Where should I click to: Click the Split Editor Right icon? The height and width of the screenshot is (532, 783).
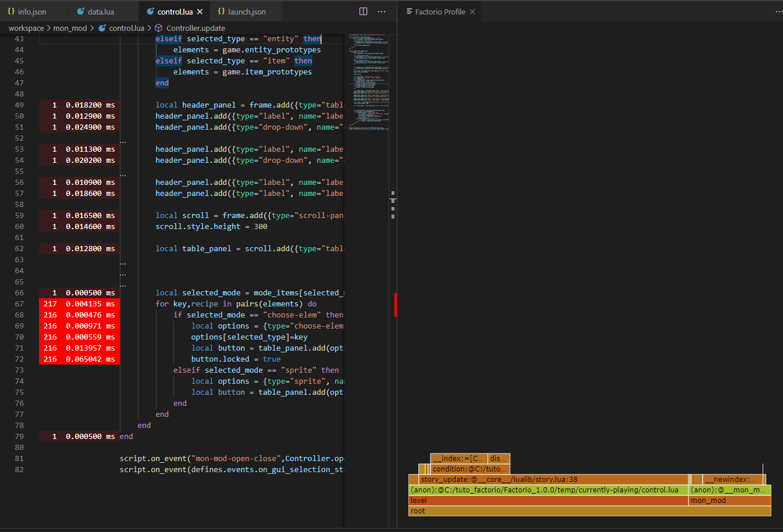(363, 12)
